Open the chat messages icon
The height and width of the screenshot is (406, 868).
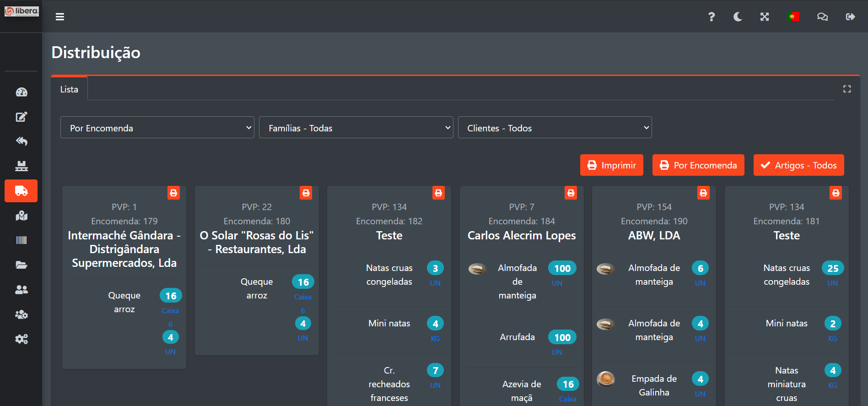(822, 17)
